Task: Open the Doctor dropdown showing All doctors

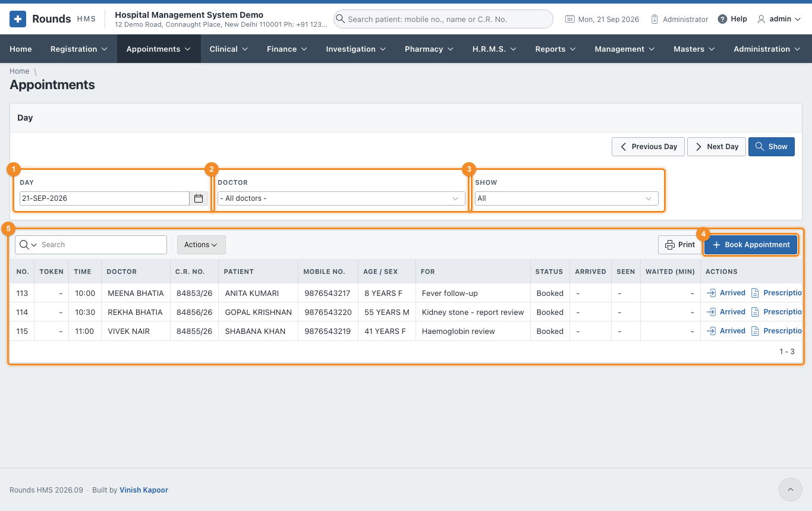Action: coord(341,198)
